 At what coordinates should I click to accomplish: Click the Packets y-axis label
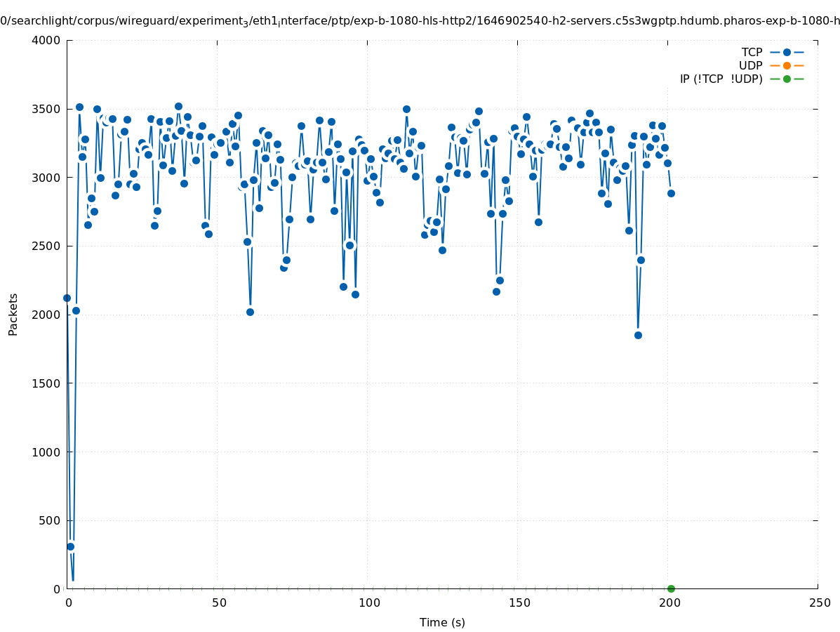click(13, 314)
